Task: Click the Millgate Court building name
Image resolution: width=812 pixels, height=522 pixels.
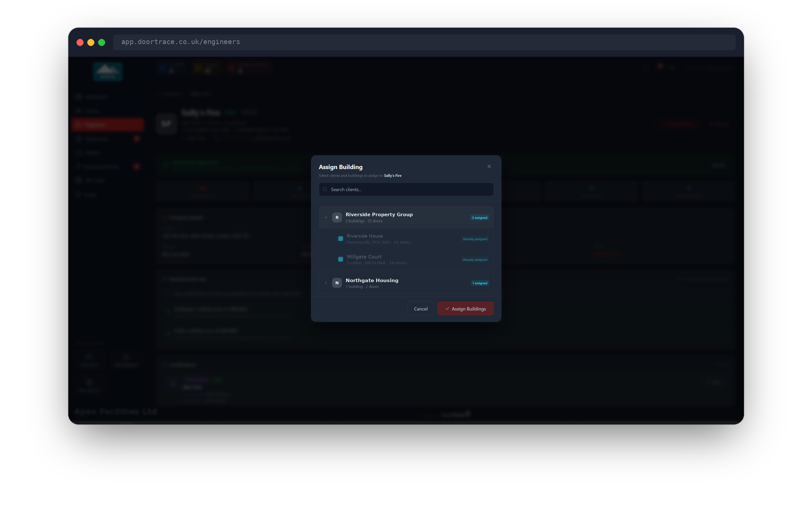Action: (364, 257)
